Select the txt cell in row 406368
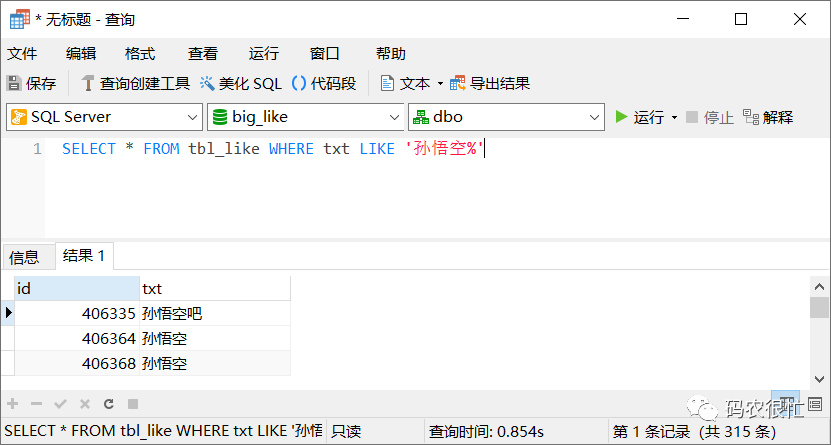 pyautogui.click(x=215, y=363)
